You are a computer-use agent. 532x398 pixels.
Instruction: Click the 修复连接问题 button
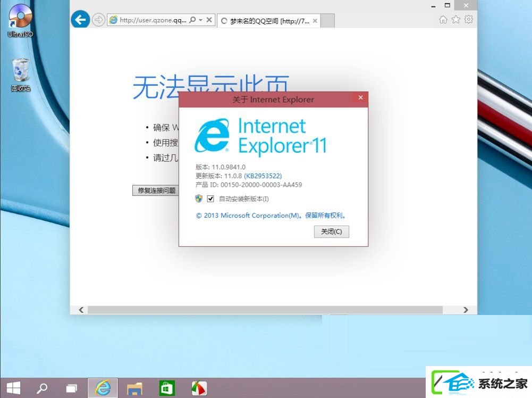tap(156, 190)
